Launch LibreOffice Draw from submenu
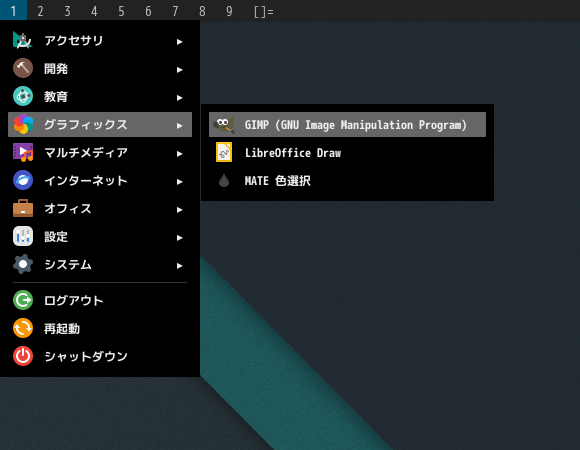Screen dimensions: 580x450 [347, 153]
